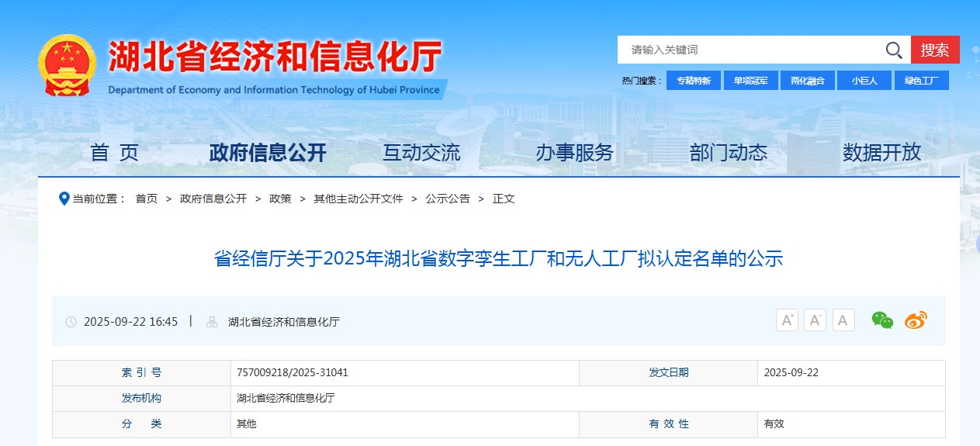Click the clock icon beside publish time
980x446 pixels.
(71, 322)
